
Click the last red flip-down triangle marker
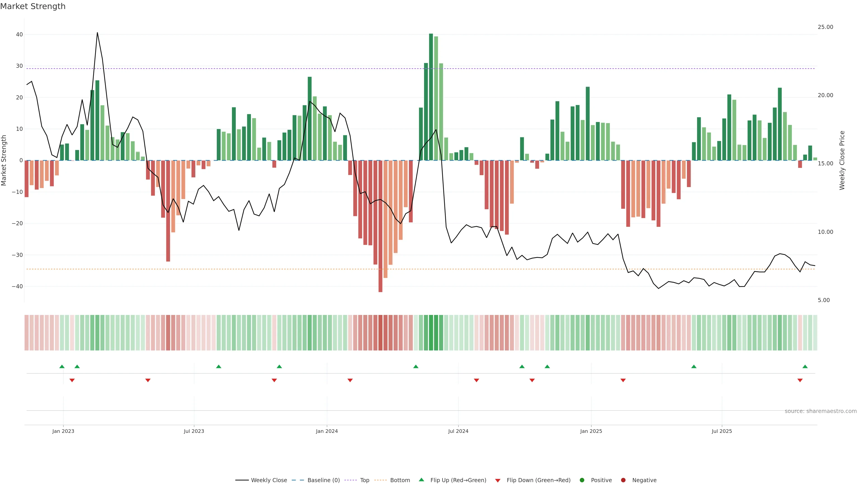click(800, 380)
